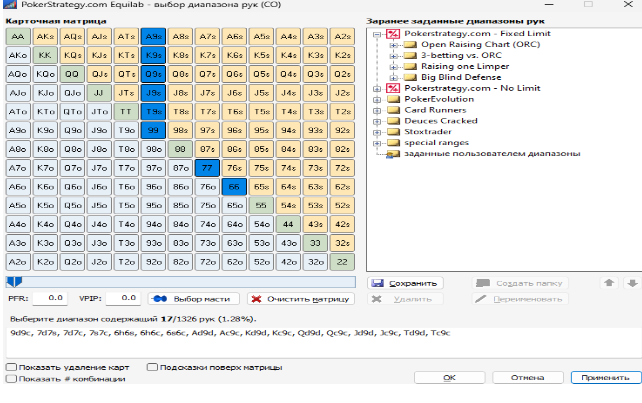Enable Показать удаление карт checkbox
Image resolution: width=642 pixels, height=403 pixels.
pyautogui.click(x=11, y=367)
